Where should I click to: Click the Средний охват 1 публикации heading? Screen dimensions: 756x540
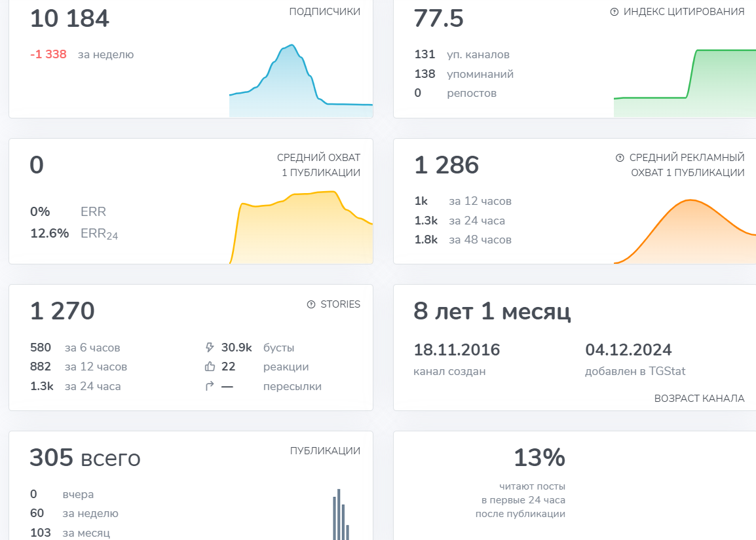(318, 165)
